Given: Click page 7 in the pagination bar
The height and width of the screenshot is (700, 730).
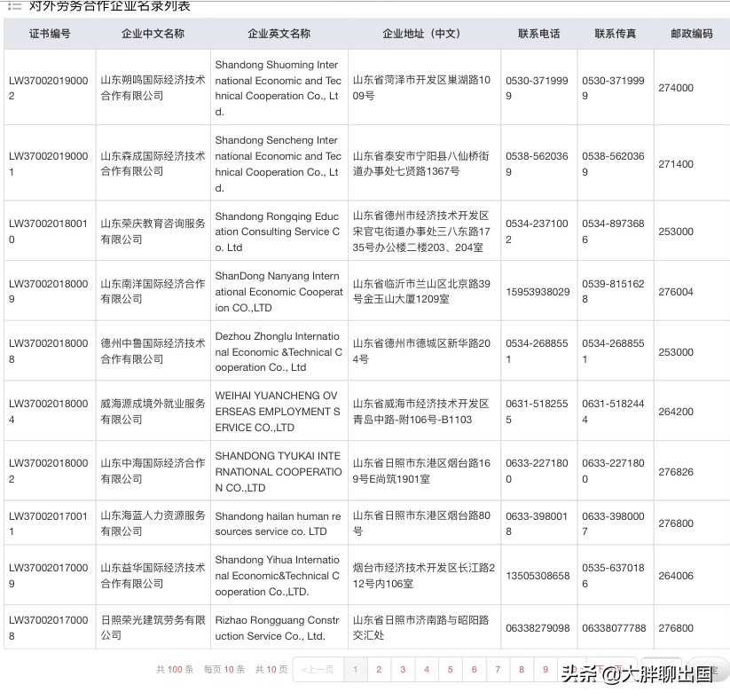Looking at the screenshot, I should (498, 670).
